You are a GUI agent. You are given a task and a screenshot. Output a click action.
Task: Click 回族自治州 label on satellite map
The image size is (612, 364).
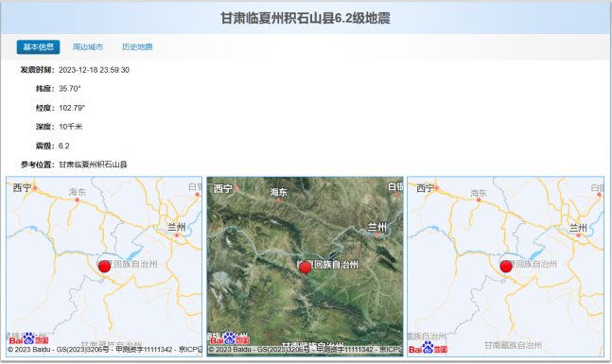tap(336, 265)
